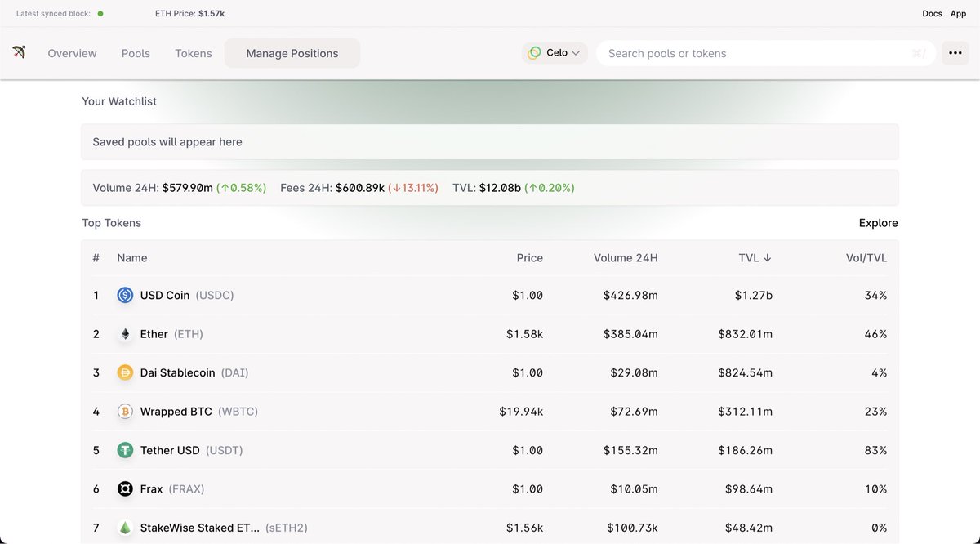The width and height of the screenshot is (980, 544).
Task: Open the Tokens tab
Action: point(194,53)
